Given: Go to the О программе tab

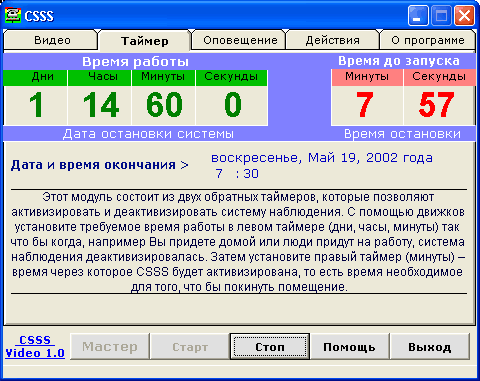Looking at the screenshot, I should point(428,40).
